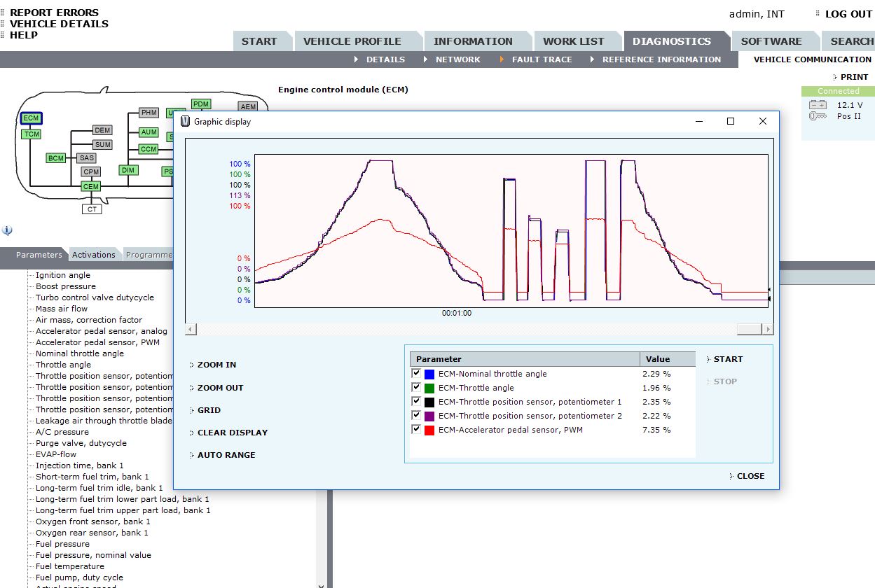Click the ignition key position icon

[818, 116]
